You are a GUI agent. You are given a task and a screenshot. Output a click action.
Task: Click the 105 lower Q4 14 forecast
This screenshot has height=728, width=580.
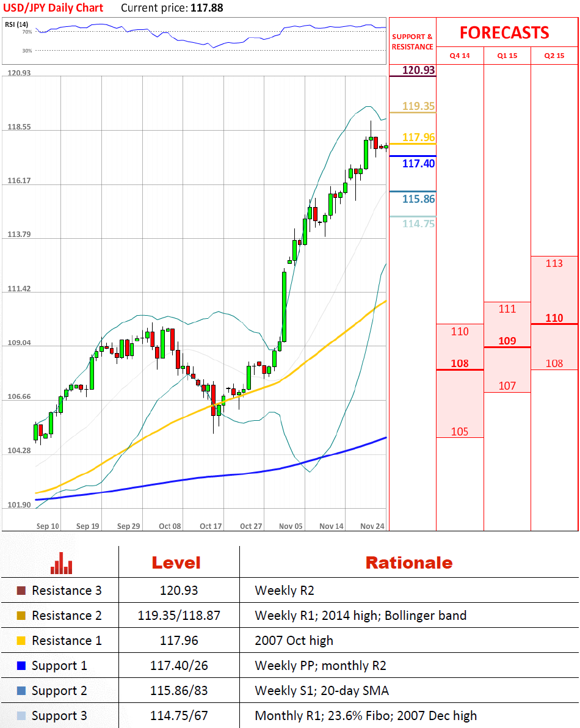tap(460, 432)
